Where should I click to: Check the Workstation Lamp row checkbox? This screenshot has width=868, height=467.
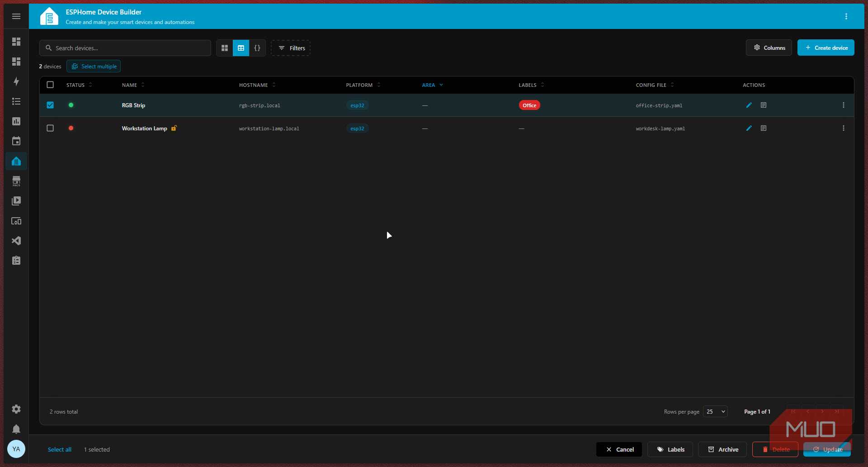tap(50, 128)
